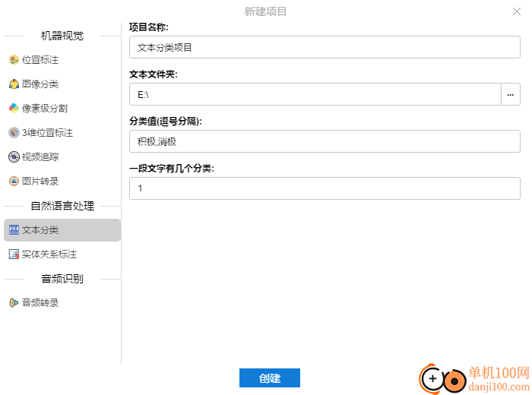Choose 像素级分割 from the list
This screenshot has width=532, height=395.
(62, 109)
